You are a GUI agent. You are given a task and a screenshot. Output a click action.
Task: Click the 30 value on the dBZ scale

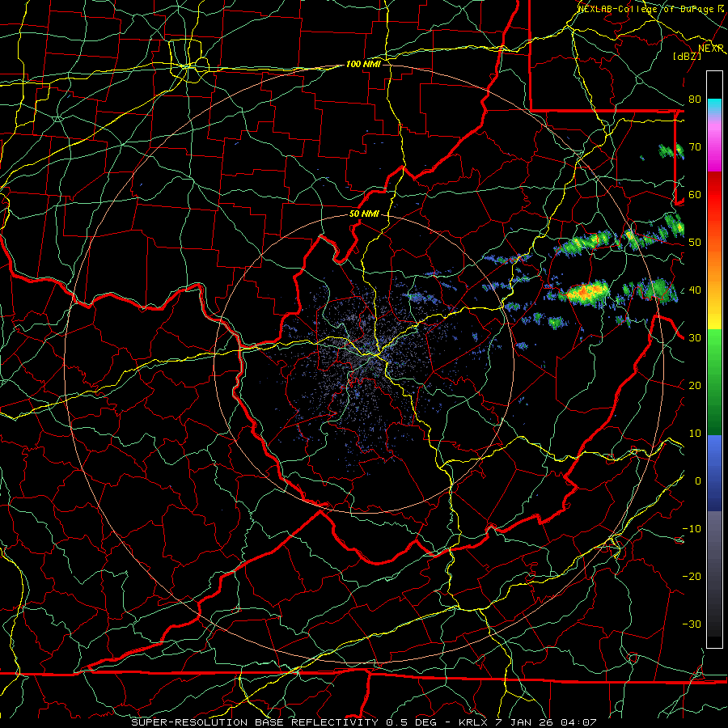tap(695, 338)
